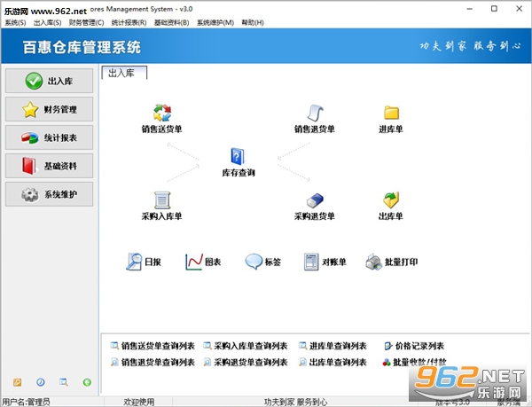The height and width of the screenshot is (407, 532).
Task: Open the 日报 magnifier icon
Action: (134, 262)
